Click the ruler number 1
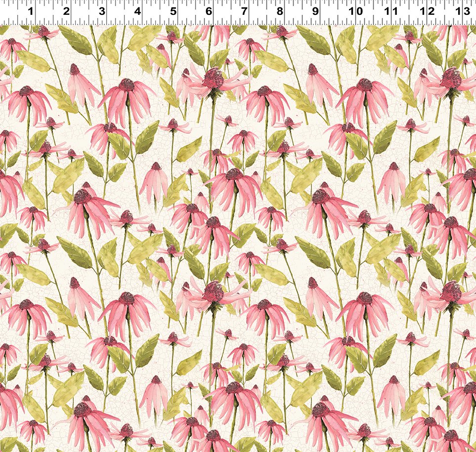This screenshot has height=452, width=476. pos(30,11)
